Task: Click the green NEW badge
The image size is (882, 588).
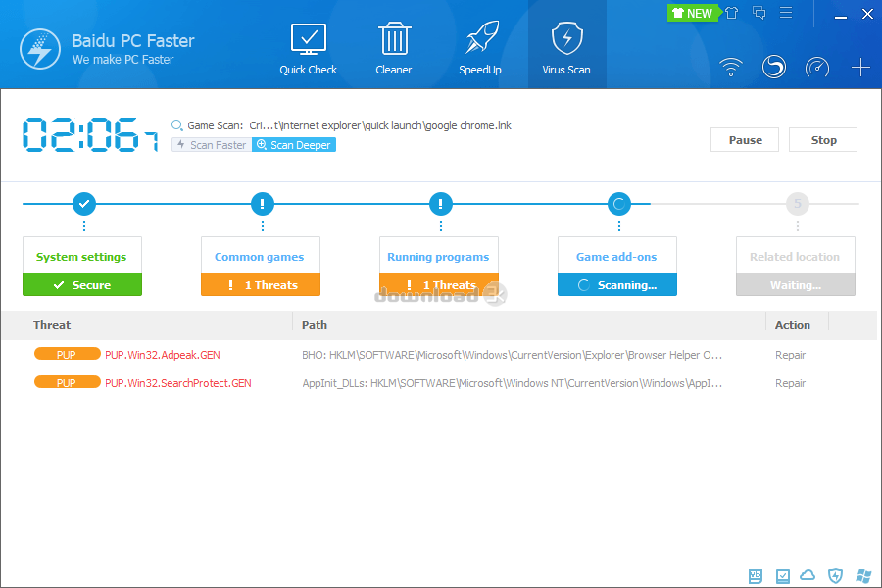Action: point(692,13)
